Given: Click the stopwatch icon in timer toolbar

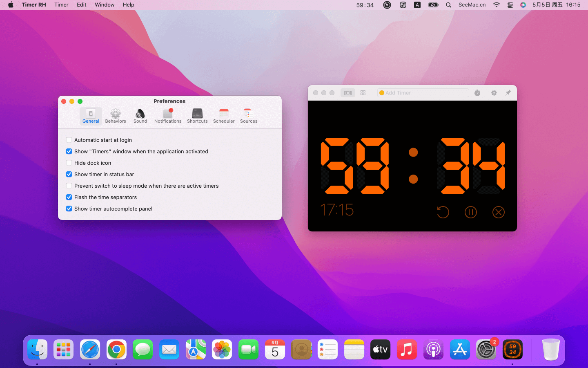Looking at the screenshot, I should [477, 93].
